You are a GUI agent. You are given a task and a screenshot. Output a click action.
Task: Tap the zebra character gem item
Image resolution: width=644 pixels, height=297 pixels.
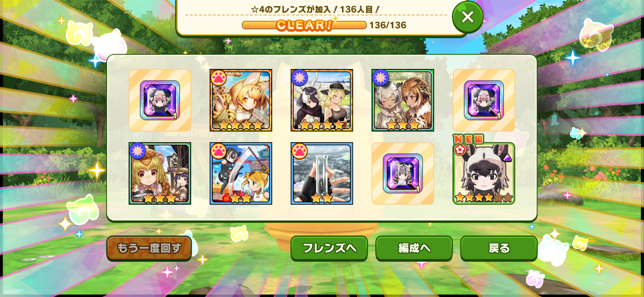tap(403, 173)
